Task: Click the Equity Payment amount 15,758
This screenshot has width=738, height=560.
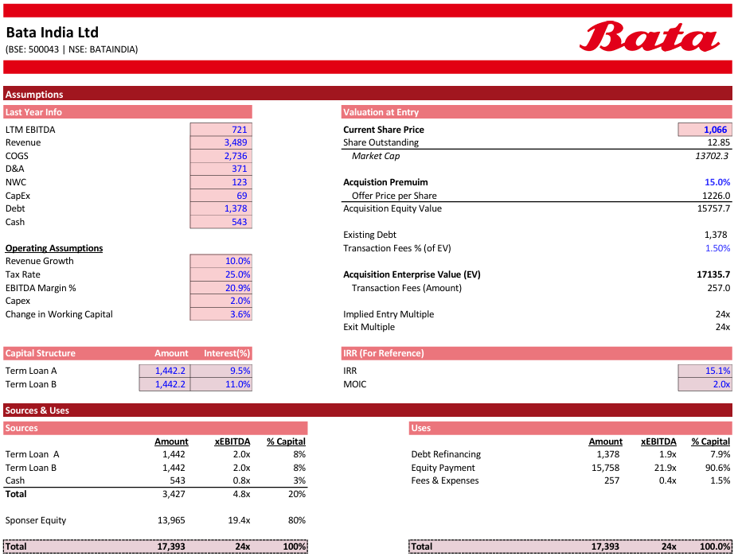Action: tap(605, 468)
